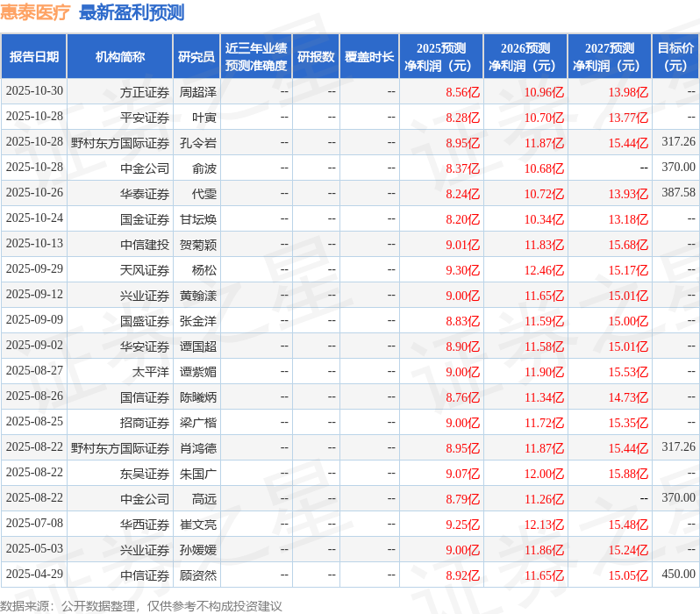Click the 12.46亿 forecast value
Image resolution: width=700 pixels, height=614 pixels.
pos(544,270)
